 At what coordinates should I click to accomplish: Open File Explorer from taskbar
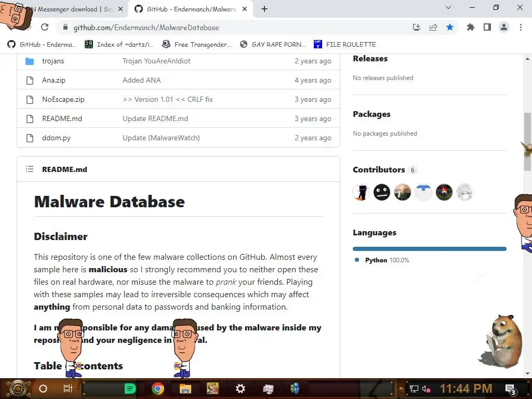[x=185, y=389]
